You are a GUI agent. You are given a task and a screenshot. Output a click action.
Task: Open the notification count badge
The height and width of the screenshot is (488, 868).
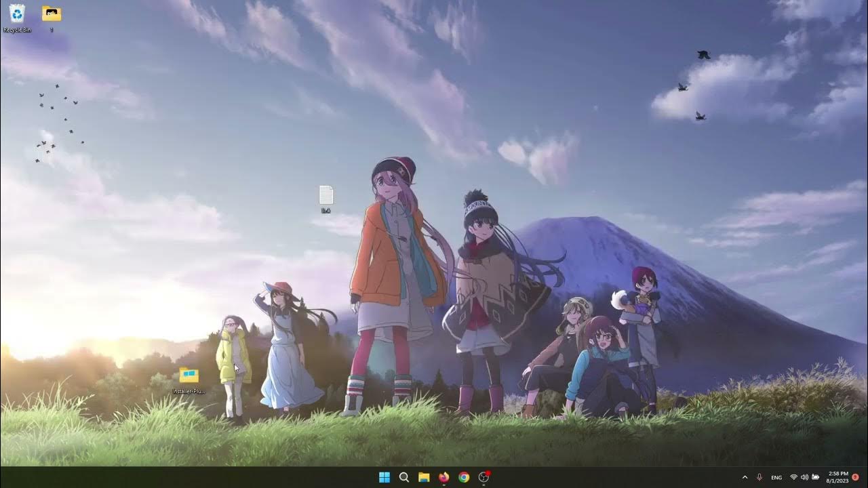pos(856,477)
